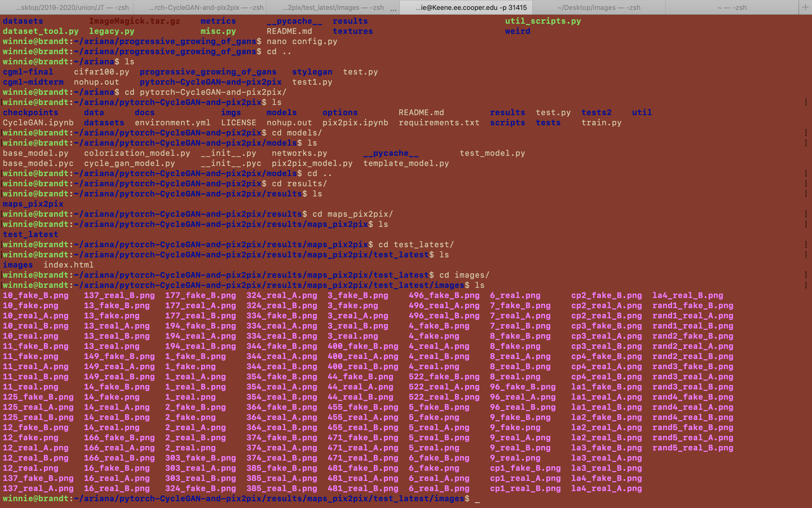Click the file name 137_real_B.png

click(119, 295)
